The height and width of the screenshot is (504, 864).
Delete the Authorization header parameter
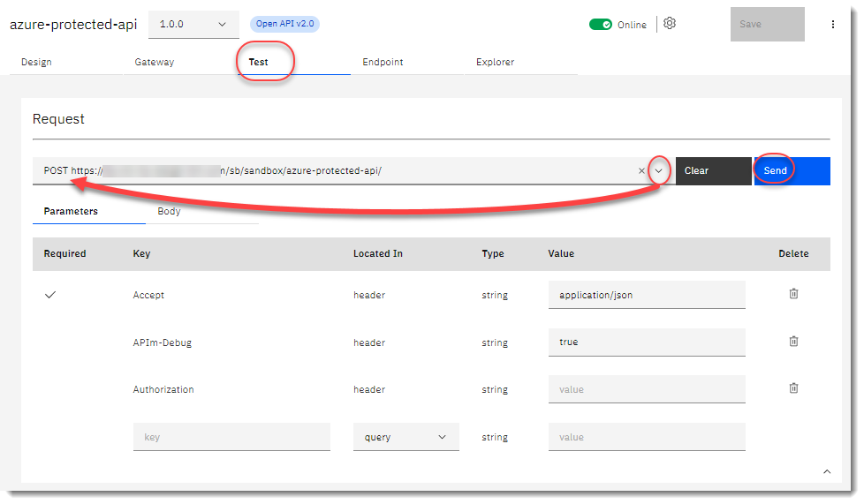click(793, 388)
